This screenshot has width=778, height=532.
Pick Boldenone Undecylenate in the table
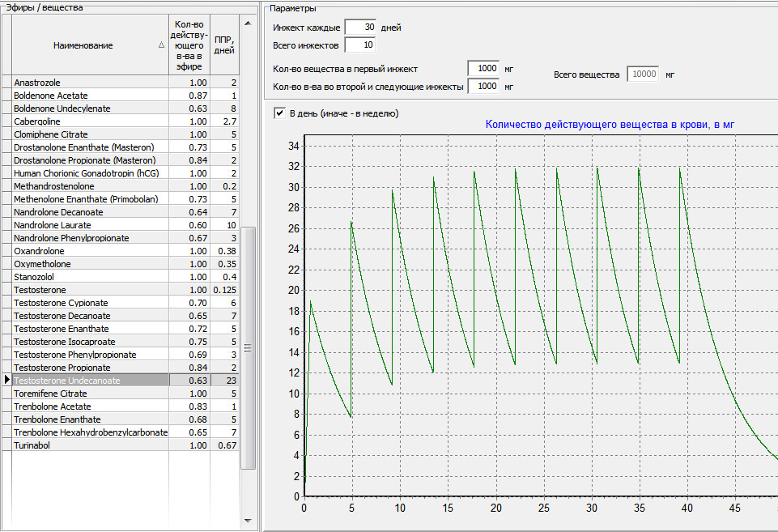[89, 109]
